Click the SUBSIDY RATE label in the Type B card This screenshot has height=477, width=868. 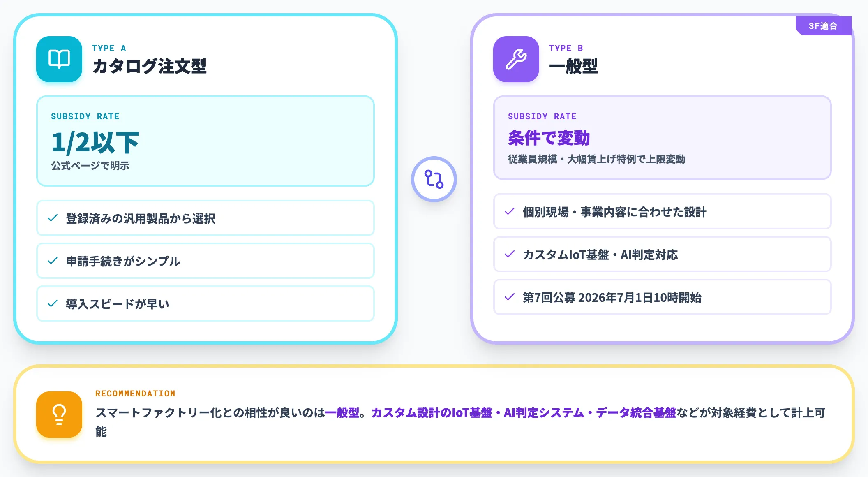(x=542, y=116)
